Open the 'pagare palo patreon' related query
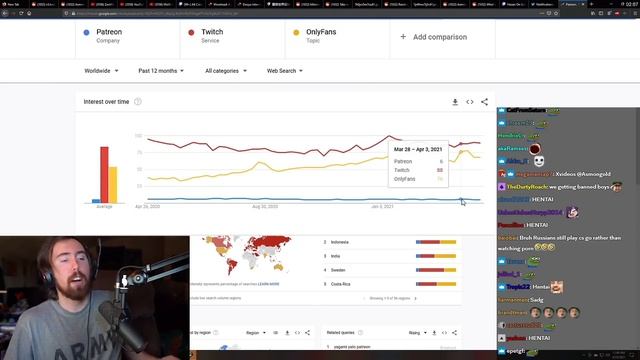The width and height of the screenshot is (640, 360). tap(352, 347)
